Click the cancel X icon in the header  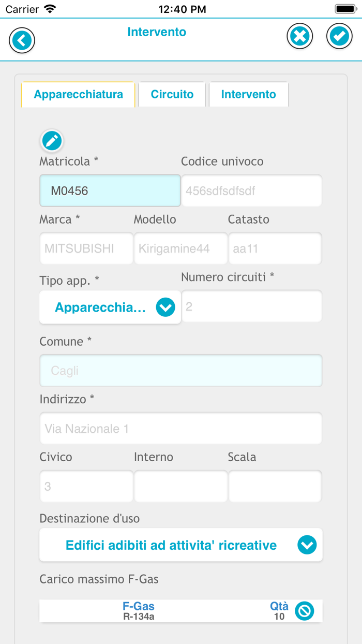click(299, 36)
